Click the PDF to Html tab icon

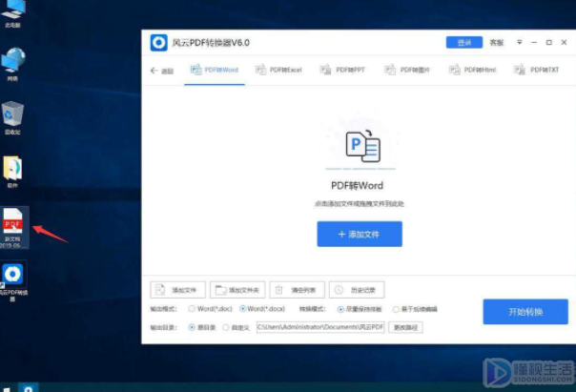454,70
